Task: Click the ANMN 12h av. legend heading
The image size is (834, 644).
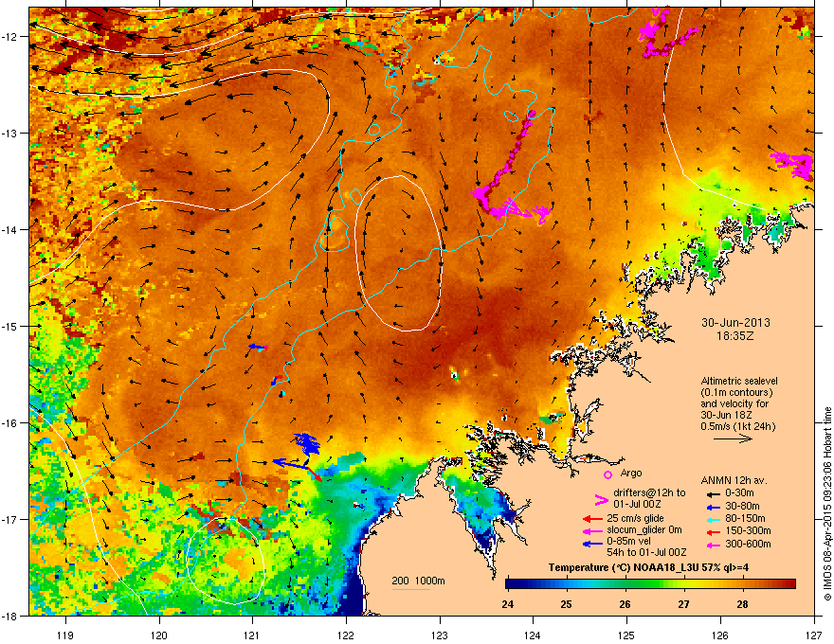Action: [x=734, y=480]
